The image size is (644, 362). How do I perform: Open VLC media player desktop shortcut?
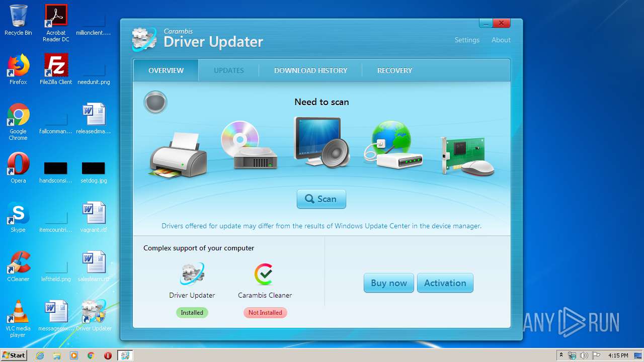pyautogui.click(x=18, y=319)
